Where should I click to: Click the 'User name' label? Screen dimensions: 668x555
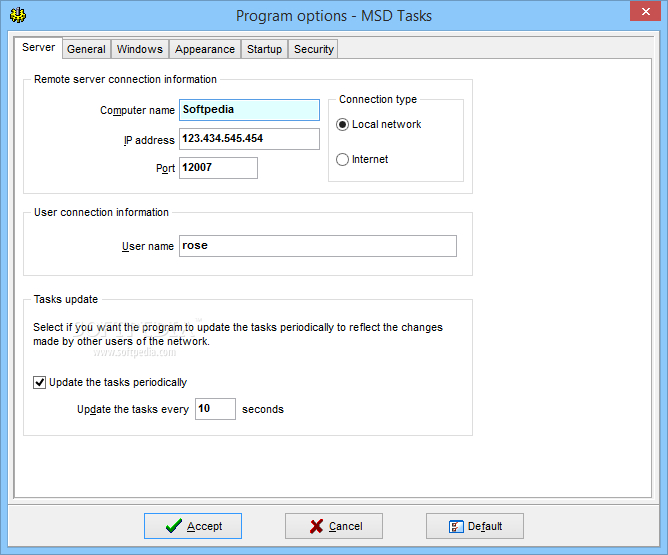[x=148, y=246]
